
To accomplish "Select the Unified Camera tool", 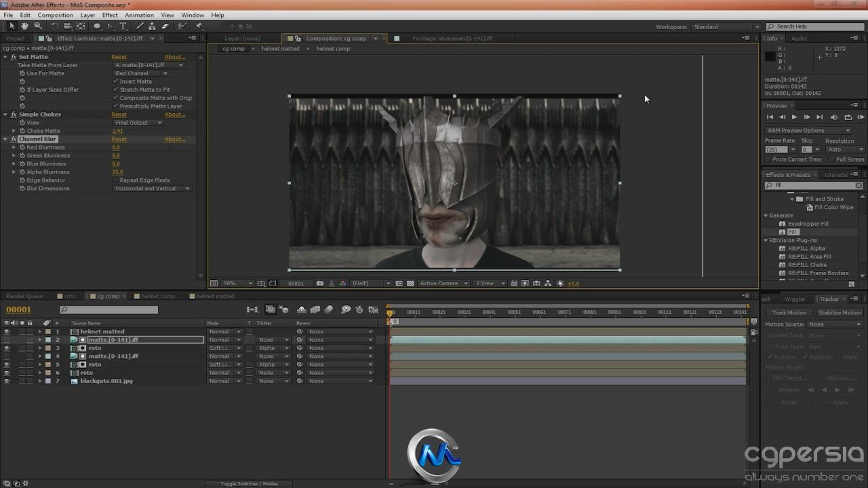I will [68, 26].
